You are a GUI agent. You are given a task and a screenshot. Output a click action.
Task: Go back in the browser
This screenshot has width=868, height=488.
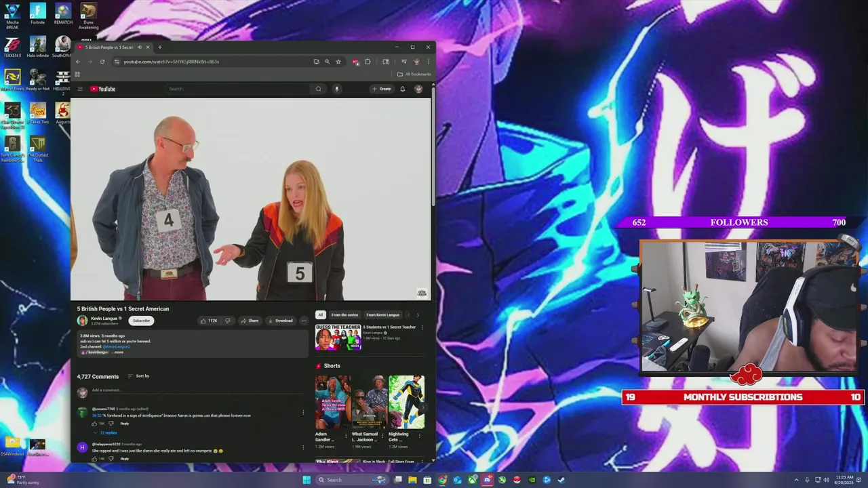tap(78, 62)
